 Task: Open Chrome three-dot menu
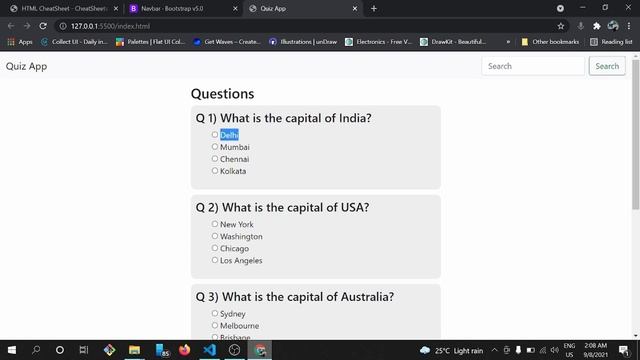[x=629, y=26]
